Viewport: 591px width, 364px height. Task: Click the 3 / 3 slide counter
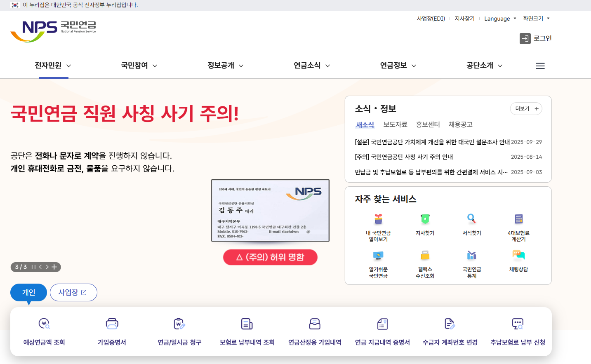point(21,267)
